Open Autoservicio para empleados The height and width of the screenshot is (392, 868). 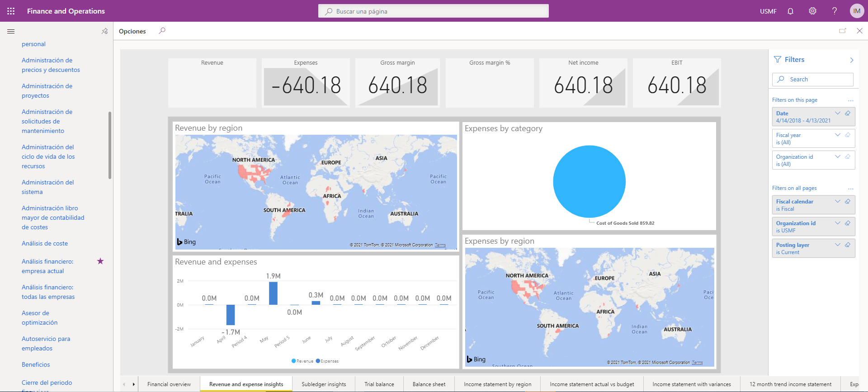pyautogui.click(x=46, y=344)
